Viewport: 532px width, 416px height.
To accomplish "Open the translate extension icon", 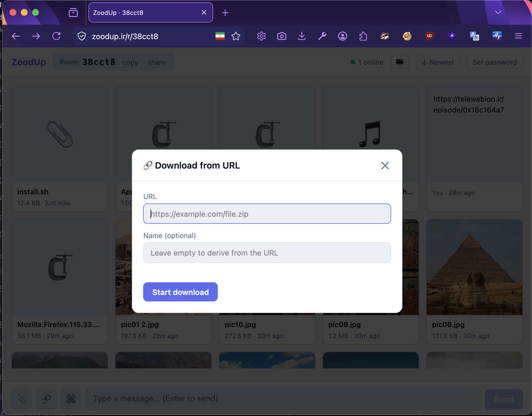I will [475, 36].
